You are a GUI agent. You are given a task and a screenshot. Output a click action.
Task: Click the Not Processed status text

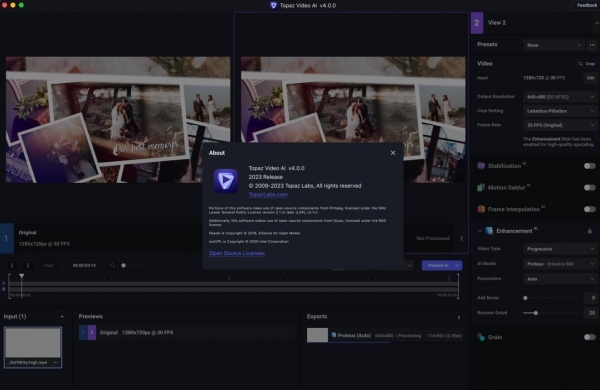pyautogui.click(x=433, y=238)
